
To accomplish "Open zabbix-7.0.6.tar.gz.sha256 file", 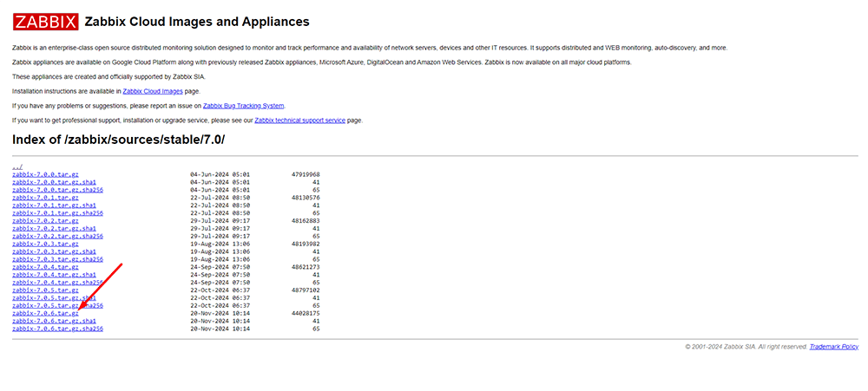I will tap(57, 329).
